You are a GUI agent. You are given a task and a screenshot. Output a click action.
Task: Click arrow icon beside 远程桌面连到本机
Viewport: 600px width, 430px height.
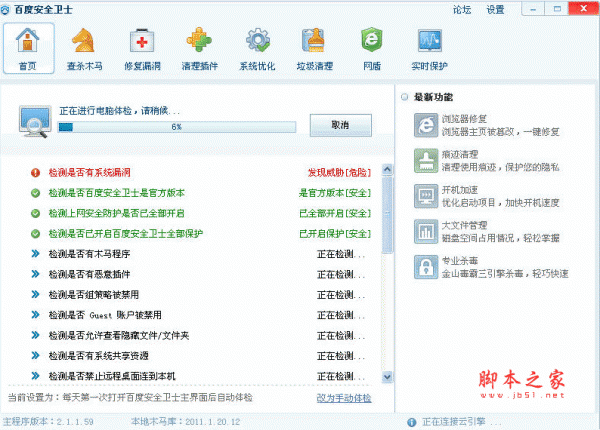36,376
